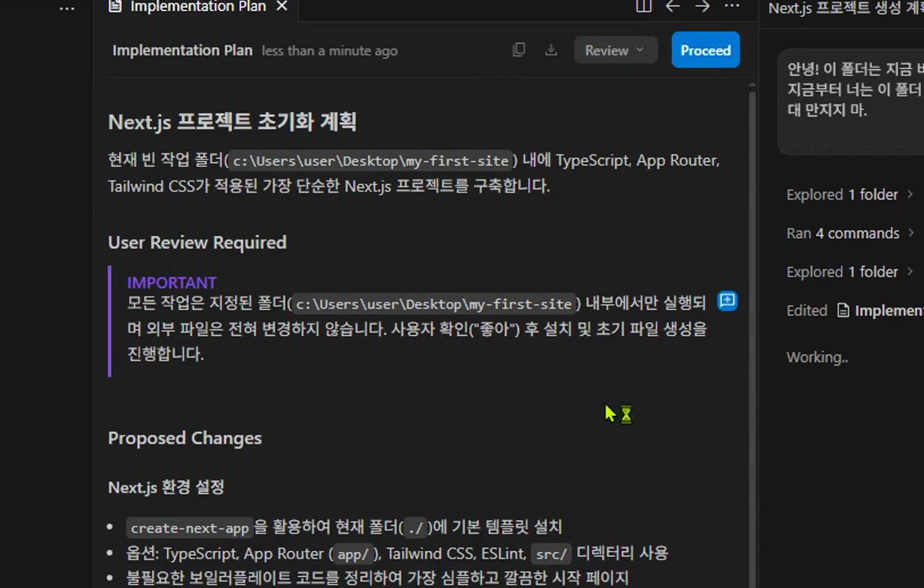Click the chat panel title Next.js 프로젝트 생성
Image resolution: width=924 pixels, height=588 pixels.
click(846, 8)
